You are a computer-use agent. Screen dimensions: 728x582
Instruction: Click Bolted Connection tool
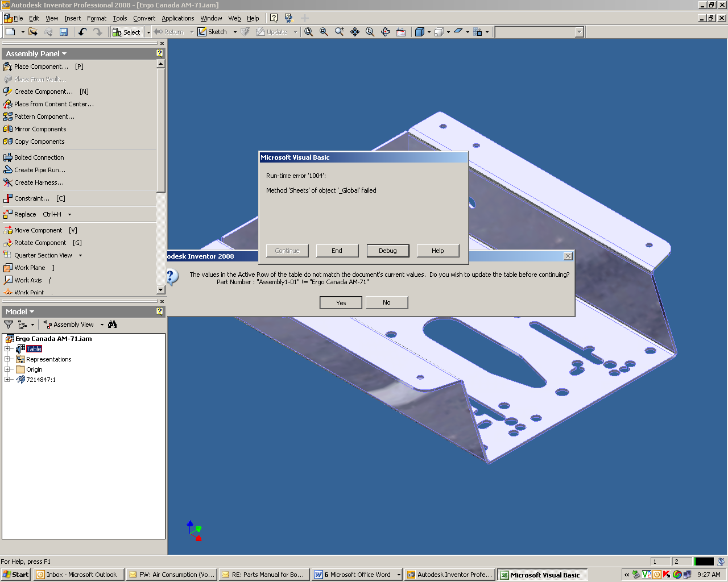tap(34, 157)
